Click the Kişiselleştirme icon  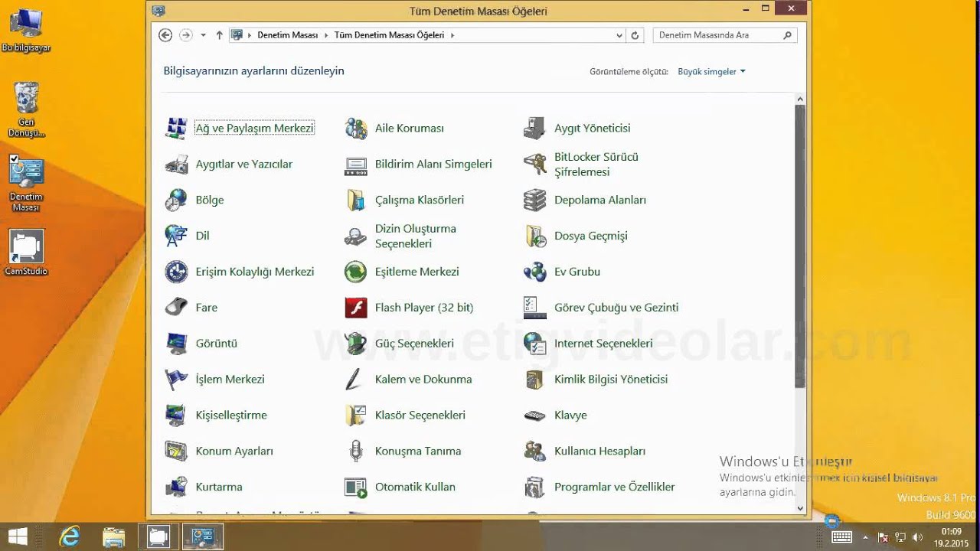pyautogui.click(x=176, y=416)
